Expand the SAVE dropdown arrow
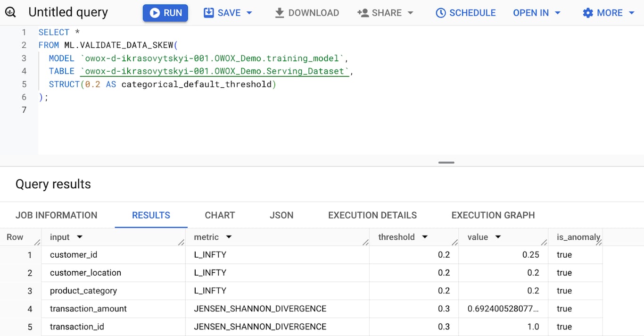This screenshot has width=644, height=336. point(249,13)
